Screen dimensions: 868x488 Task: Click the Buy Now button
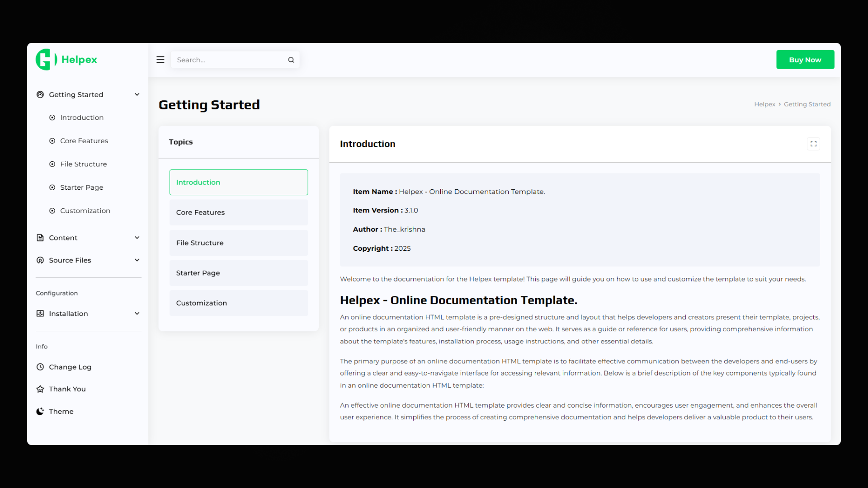coord(805,60)
